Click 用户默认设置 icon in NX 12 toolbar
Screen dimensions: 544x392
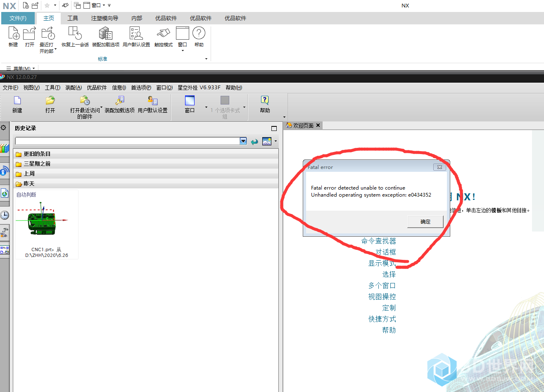point(152,100)
